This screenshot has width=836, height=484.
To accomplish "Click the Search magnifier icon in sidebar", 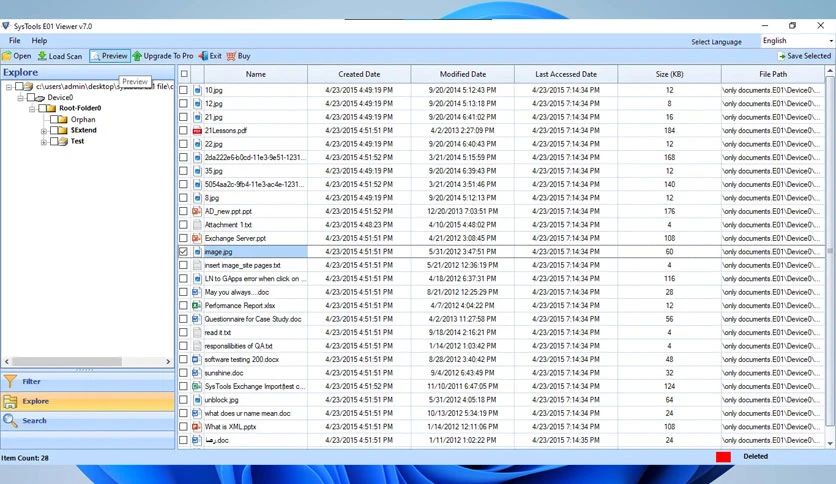I will (x=10, y=421).
